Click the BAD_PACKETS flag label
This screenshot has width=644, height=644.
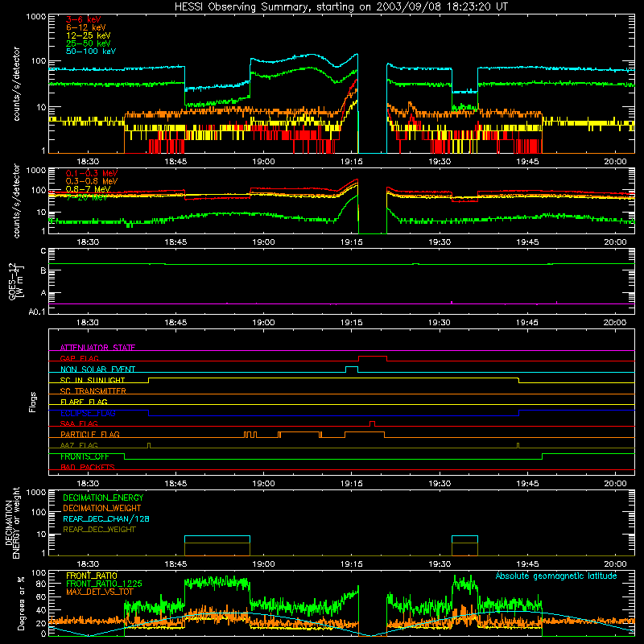tap(88, 467)
